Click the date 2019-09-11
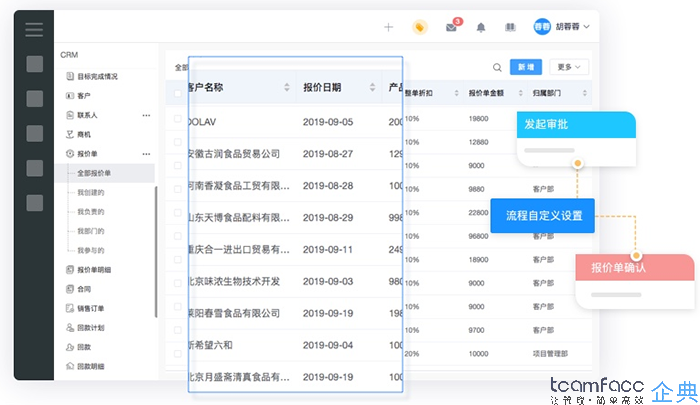This screenshot has height=405, width=700. click(x=328, y=250)
